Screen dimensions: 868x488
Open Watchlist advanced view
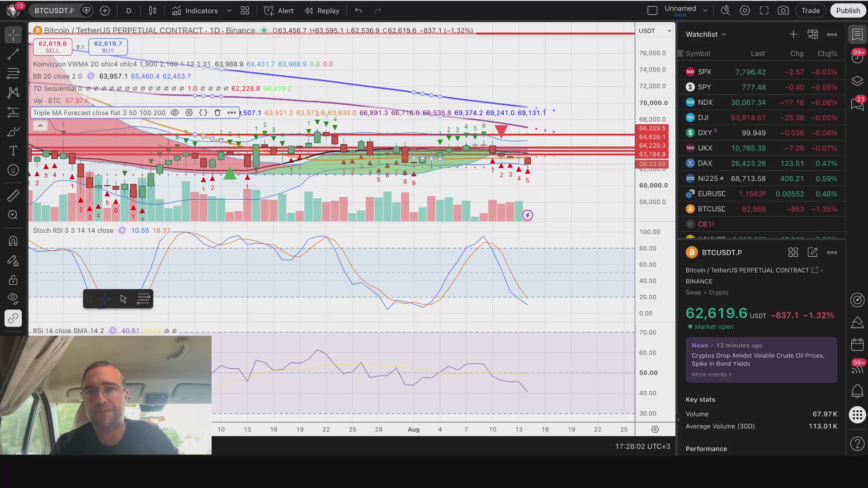point(813,34)
